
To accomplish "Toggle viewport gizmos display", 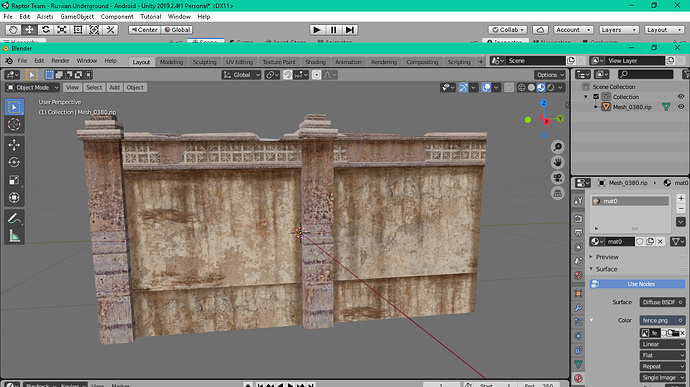I will pyautogui.click(x=463, y=88).
